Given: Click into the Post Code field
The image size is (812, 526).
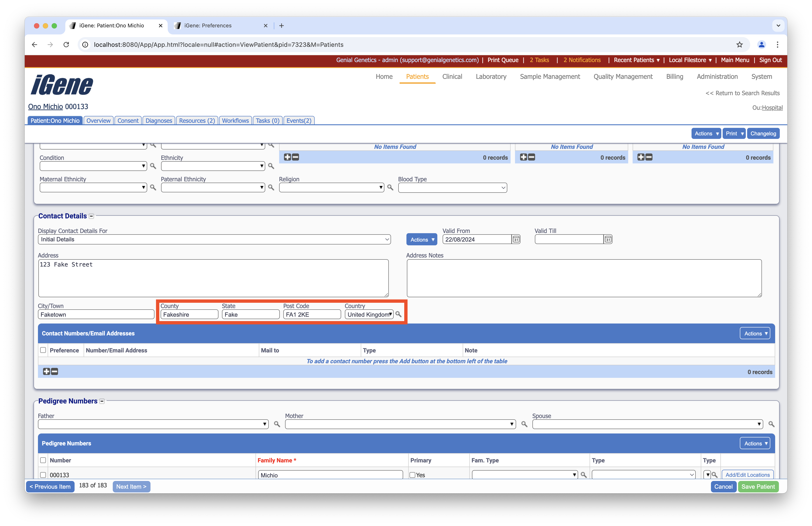Looking at the screenshot, I should tap(312, 314).
